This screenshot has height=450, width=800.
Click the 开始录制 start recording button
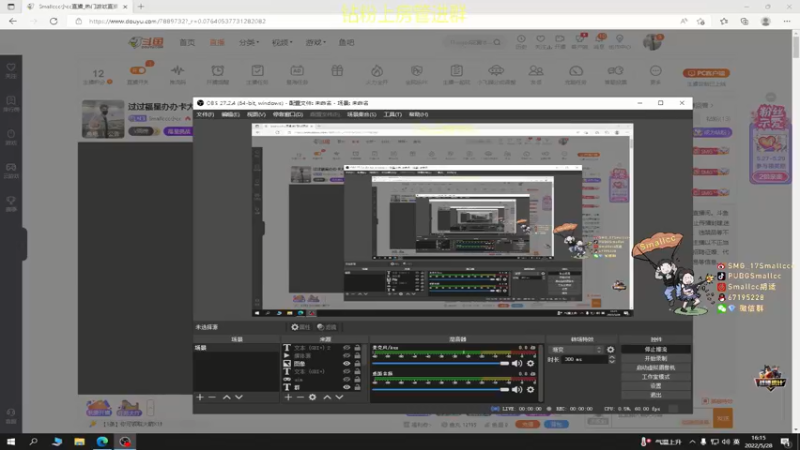656,359
